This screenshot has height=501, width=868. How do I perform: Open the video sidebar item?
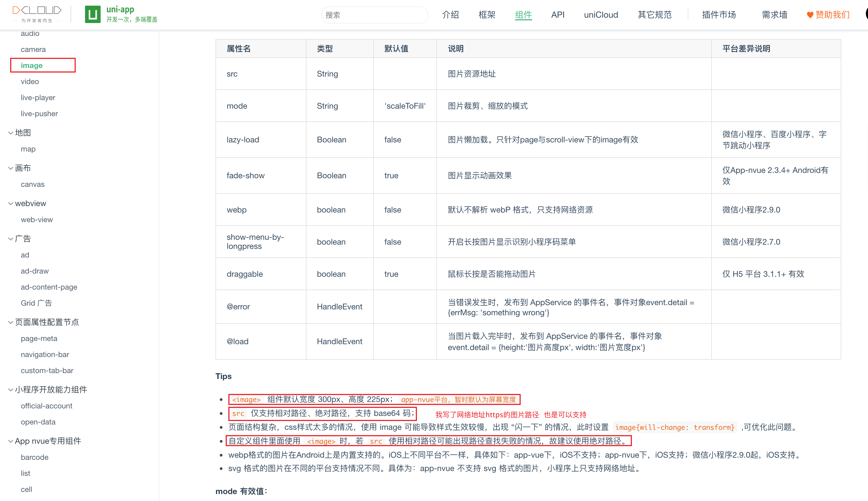[x=30, y=82]
